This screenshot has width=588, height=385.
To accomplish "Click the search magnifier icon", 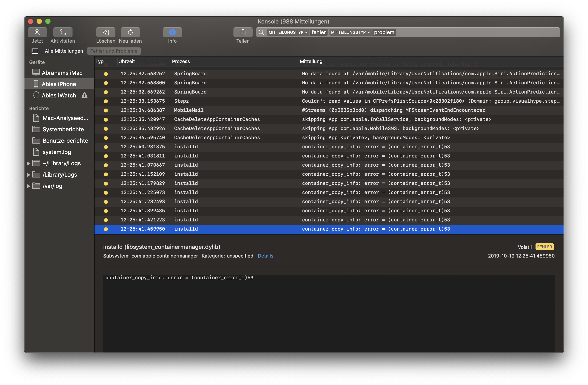I will coord(261,32).
